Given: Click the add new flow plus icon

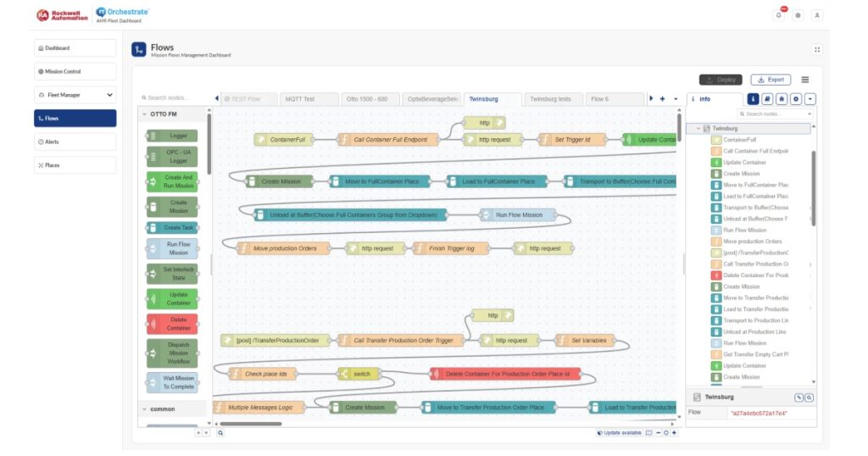Looking at the screenshot, I should tap(662, 99).
